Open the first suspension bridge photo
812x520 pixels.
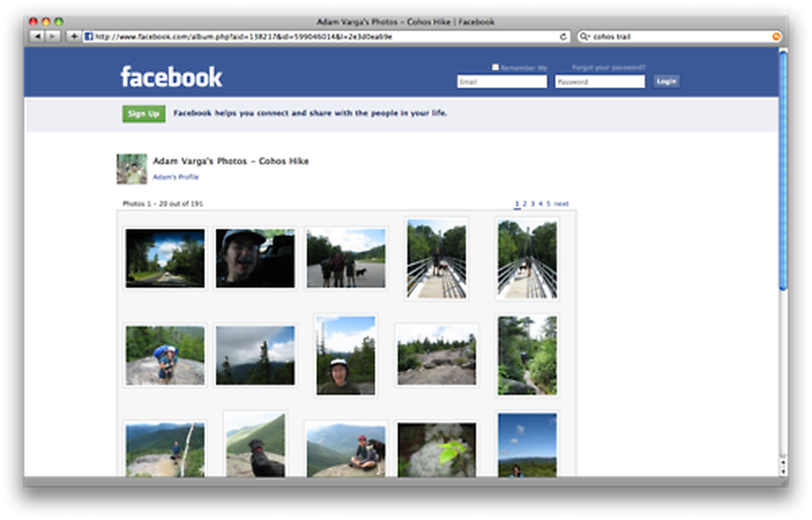437,258
